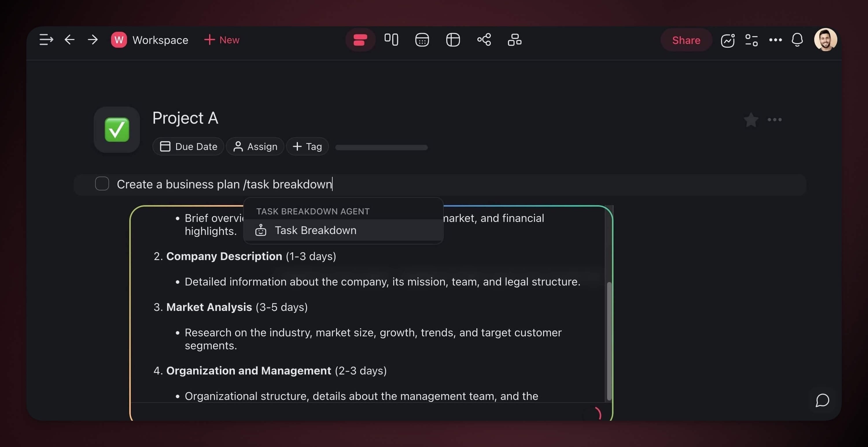Open Project A's three-dot options menu
This screenshot has height=447, width=868.
click(774, 120)
